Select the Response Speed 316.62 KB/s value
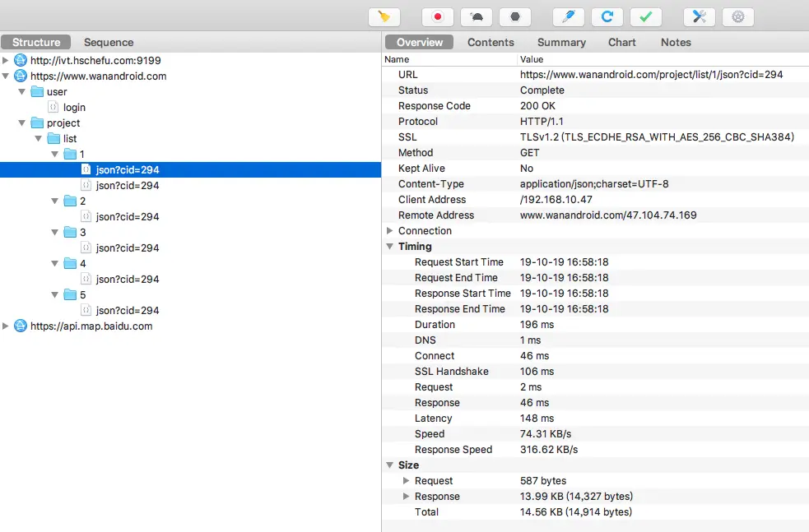This screenshot has height=532, width=809. click(549, 450)
